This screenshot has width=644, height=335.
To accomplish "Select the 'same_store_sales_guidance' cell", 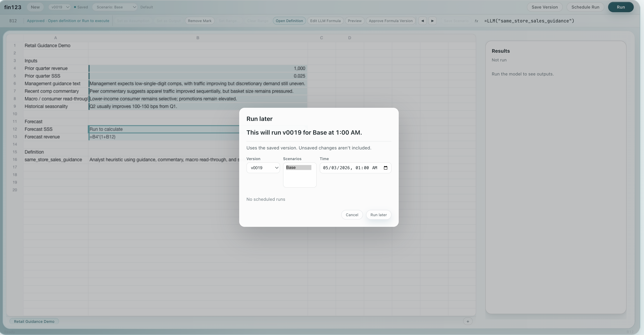I will tap(55, 160).
